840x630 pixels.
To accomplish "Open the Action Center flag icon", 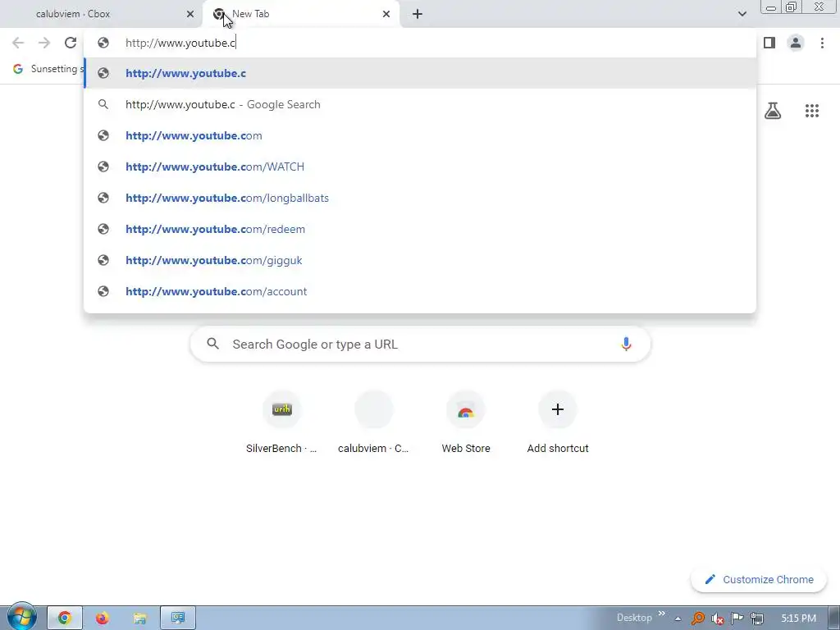I will point(737,619).
